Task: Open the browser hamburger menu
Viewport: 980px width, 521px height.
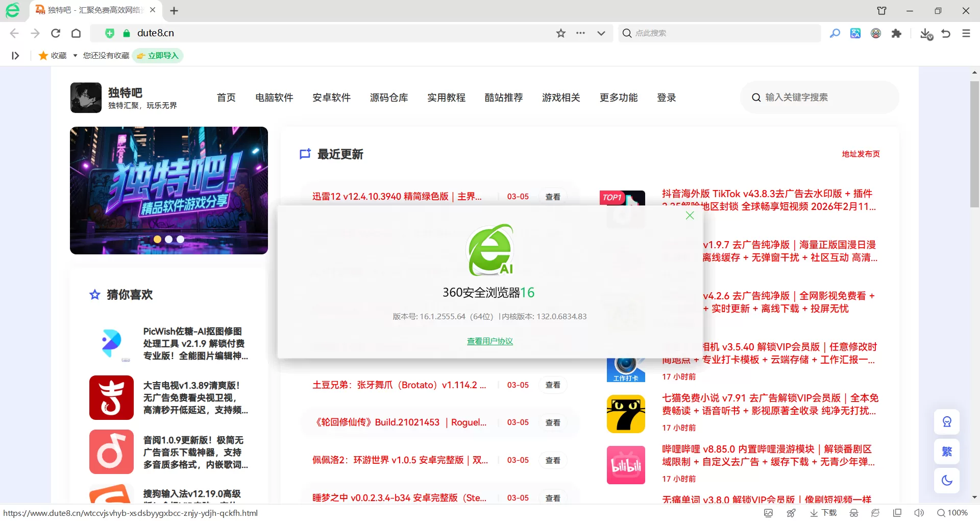Action: tap(966, 33)
